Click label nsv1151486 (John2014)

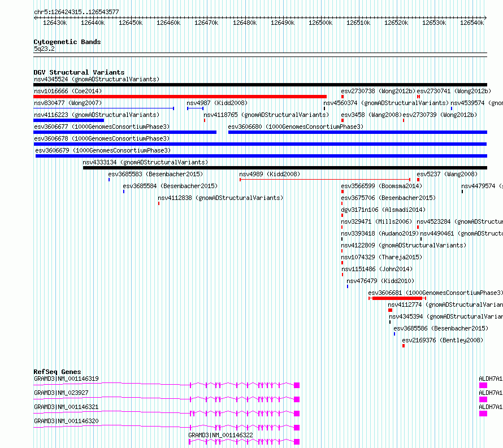point(377,269)
